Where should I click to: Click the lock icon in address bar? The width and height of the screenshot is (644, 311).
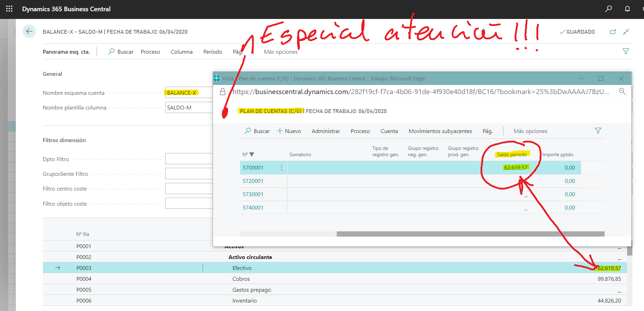[223, 92]
